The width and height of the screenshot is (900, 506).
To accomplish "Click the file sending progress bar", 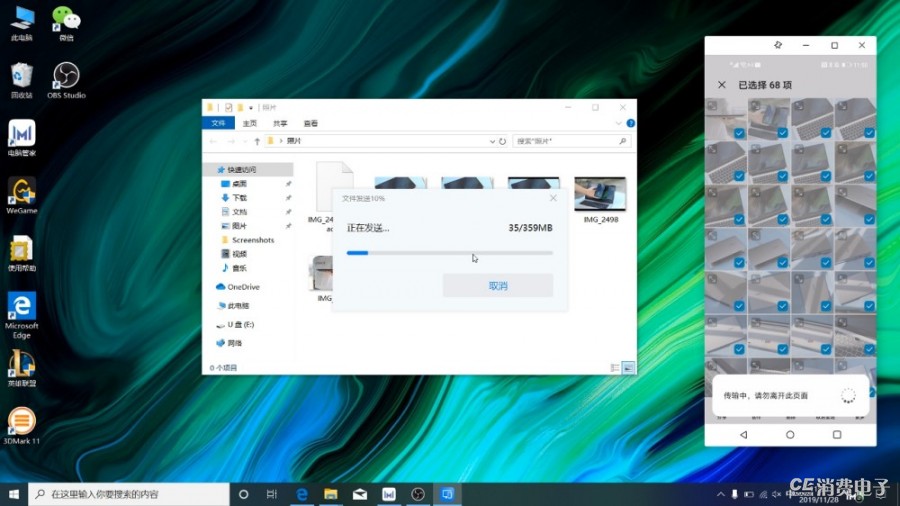I will point(449,253).
